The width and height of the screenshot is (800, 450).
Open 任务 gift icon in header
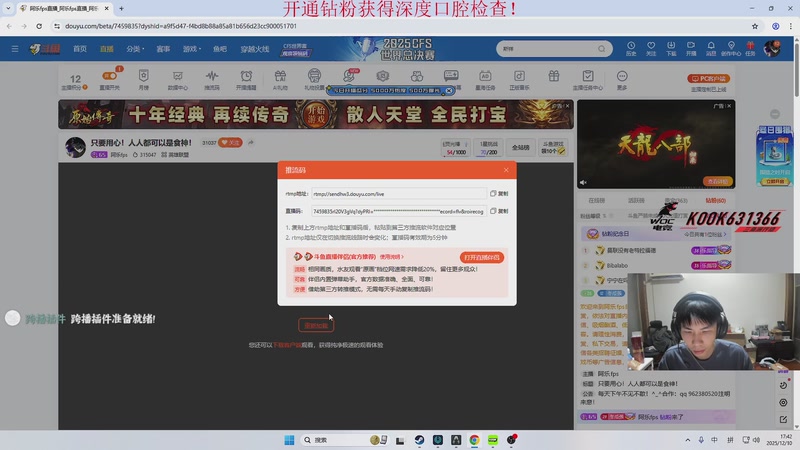pos(750,48)
